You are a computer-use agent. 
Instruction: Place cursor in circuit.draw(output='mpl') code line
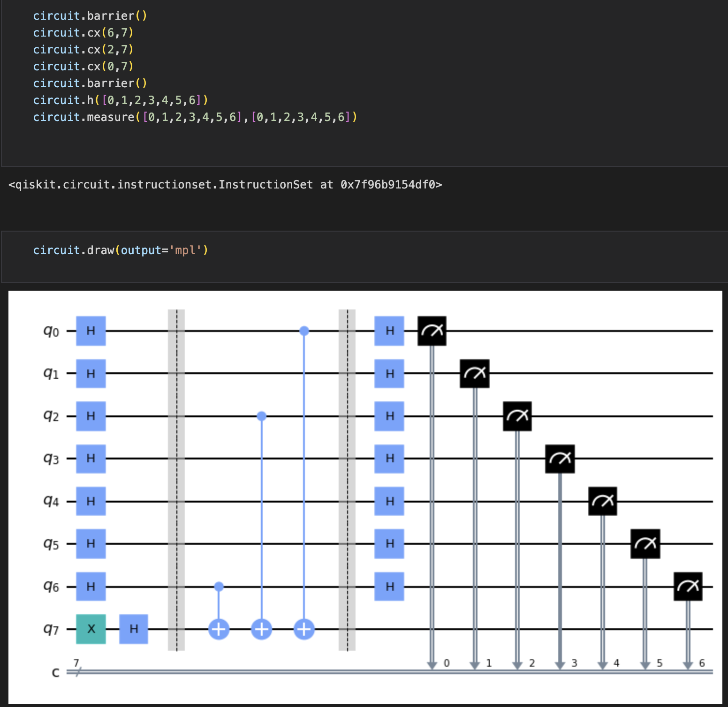(121, 250)
